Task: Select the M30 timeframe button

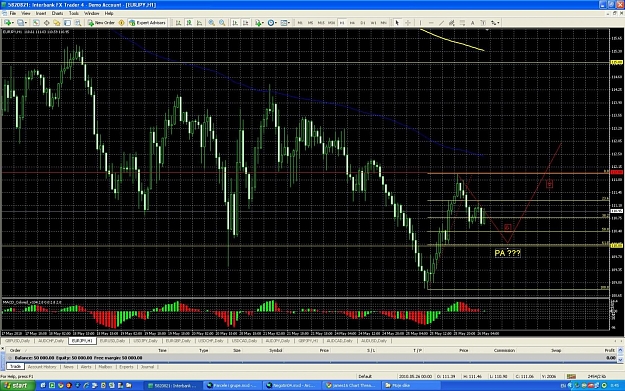Action: pos(332,23)
